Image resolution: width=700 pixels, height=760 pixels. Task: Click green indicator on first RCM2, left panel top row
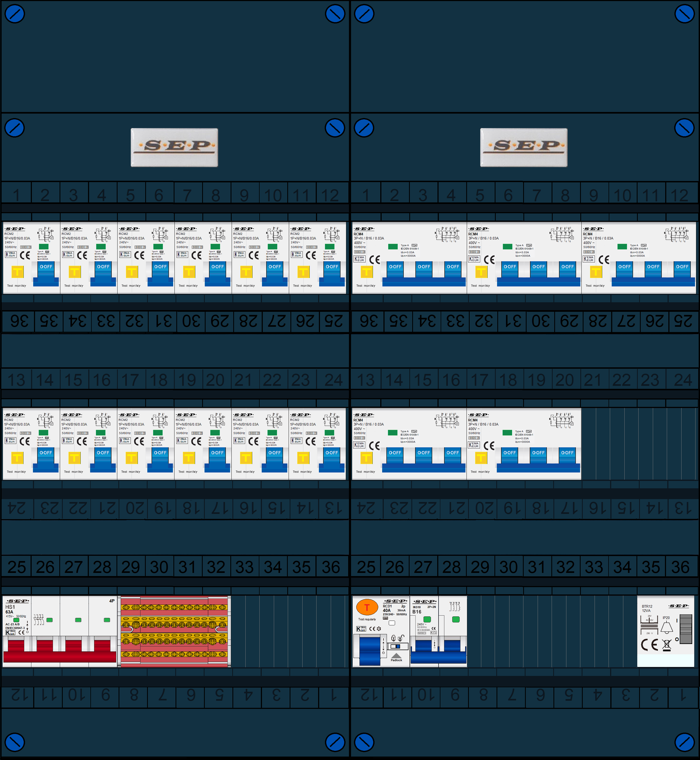[44, 246]
